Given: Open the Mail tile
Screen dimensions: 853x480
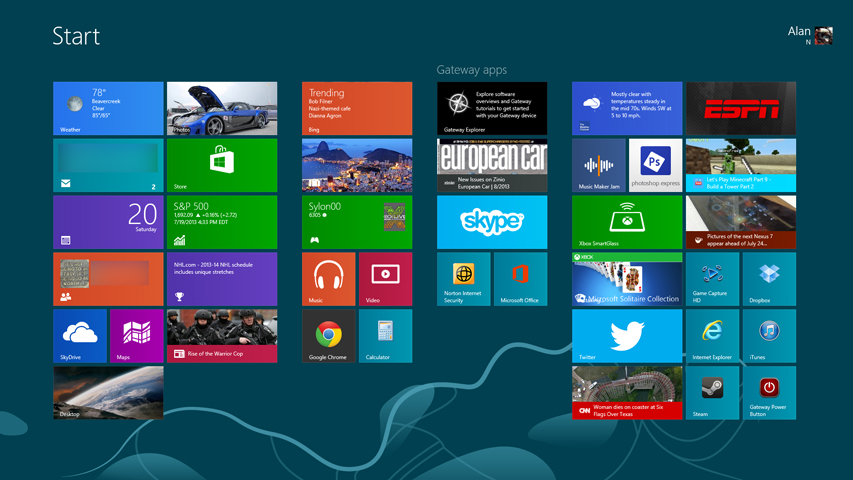Looking at the screenshot, I should pos(108,165).
